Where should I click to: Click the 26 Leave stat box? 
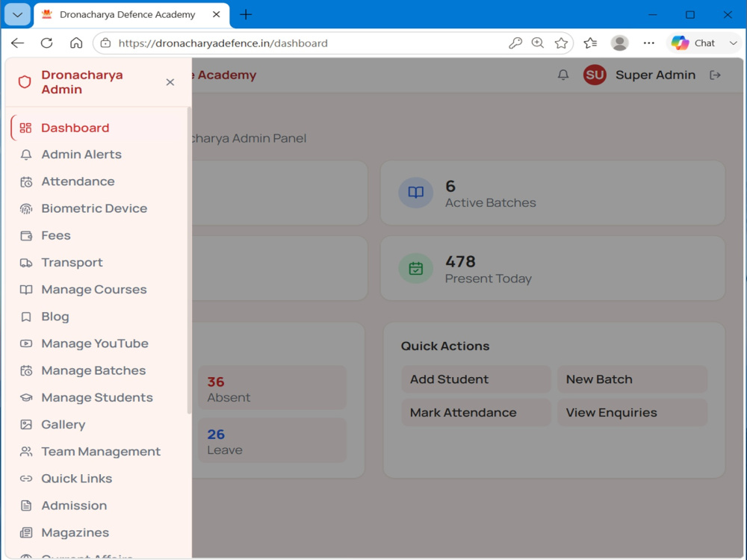point(272,441)
